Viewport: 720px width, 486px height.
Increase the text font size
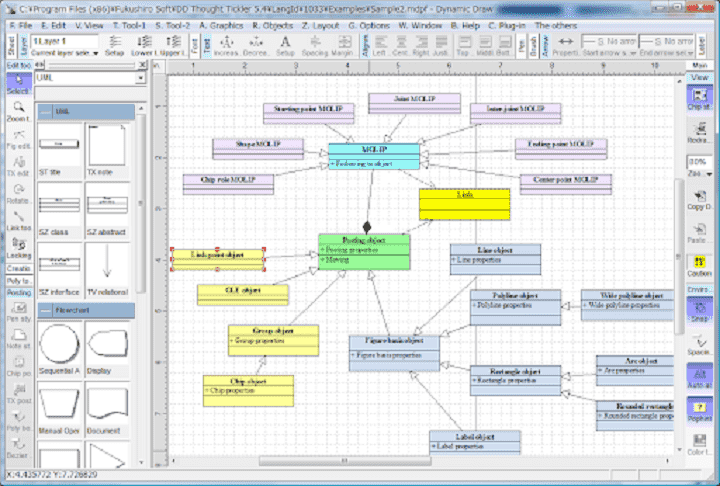pos(226,46)
